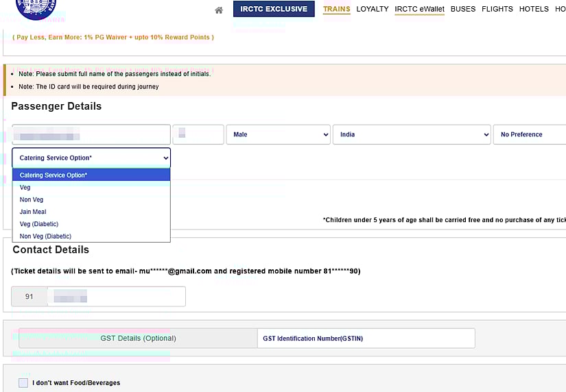This screenshot has height=392, width=566.
Task: Click the home icon in navigation bar
Action: click(x=219, y=10)
